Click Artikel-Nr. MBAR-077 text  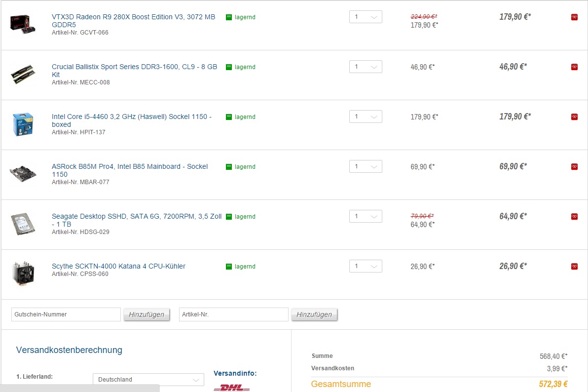coord(80,183)
